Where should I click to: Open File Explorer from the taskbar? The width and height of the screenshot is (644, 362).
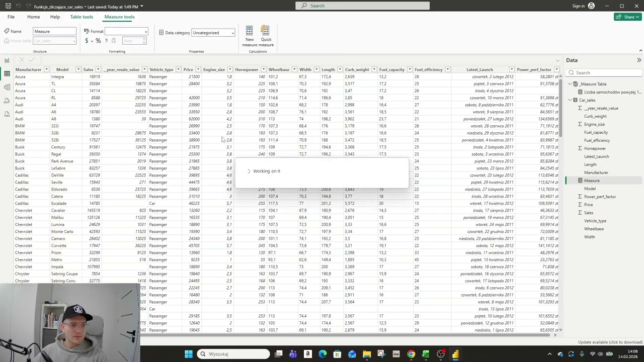[x=367, y=354]
